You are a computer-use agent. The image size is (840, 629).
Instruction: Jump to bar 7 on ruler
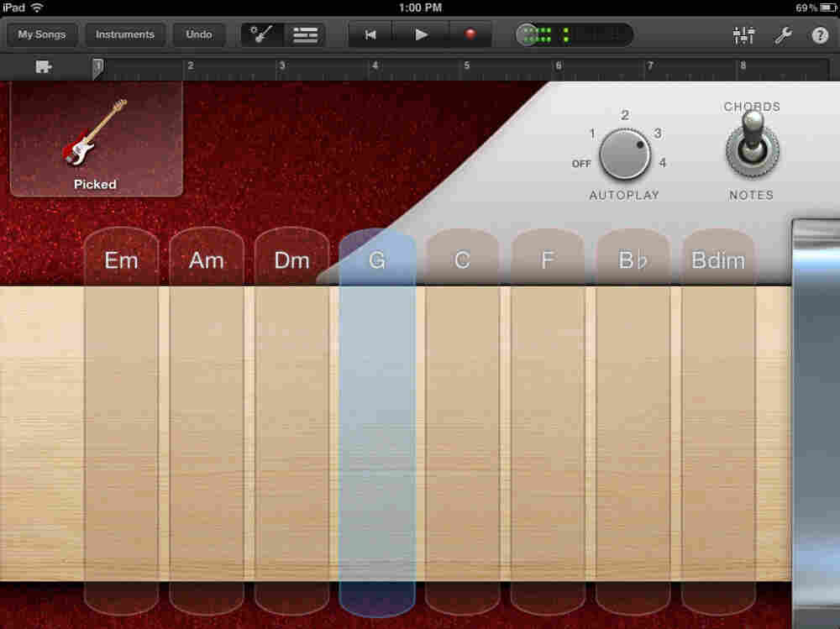(650, 66)
